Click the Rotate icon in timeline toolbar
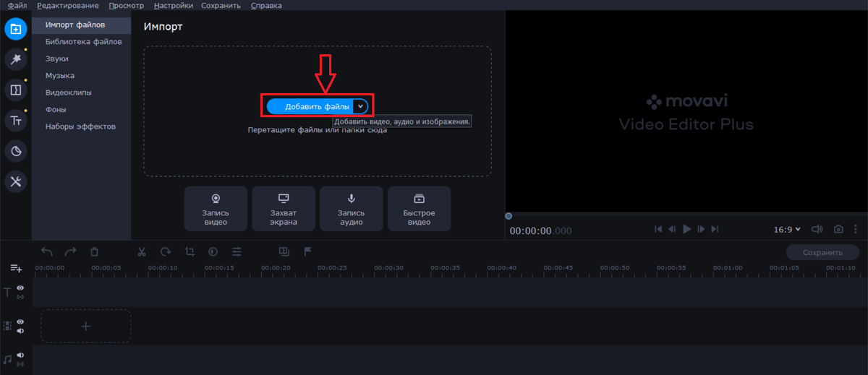This screenshot has width=868, height=375. tap(166, 251)
